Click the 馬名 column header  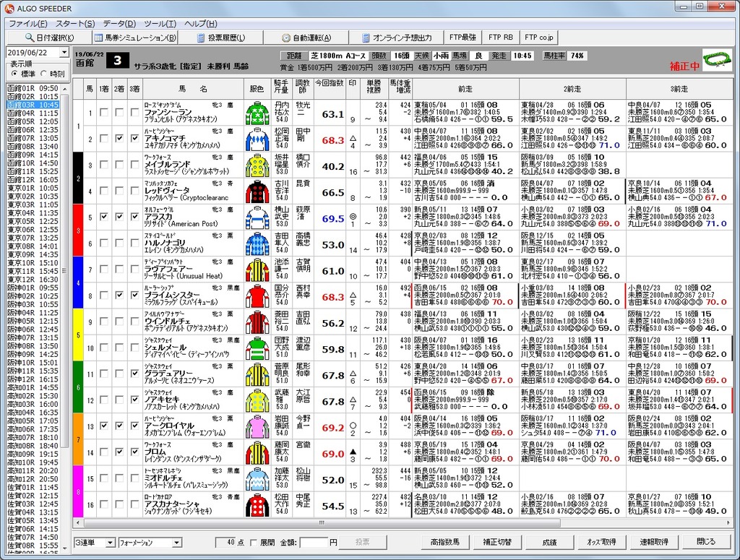[193, 89]
